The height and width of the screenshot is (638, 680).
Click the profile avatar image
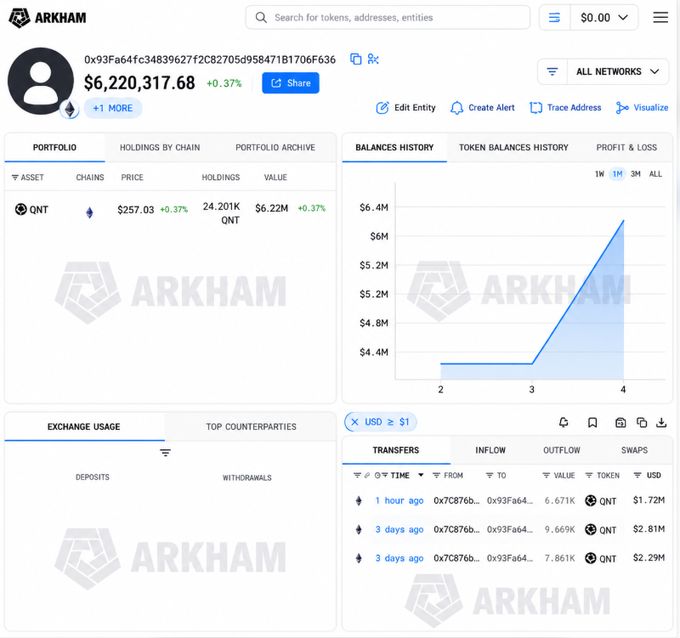point(41,81)
